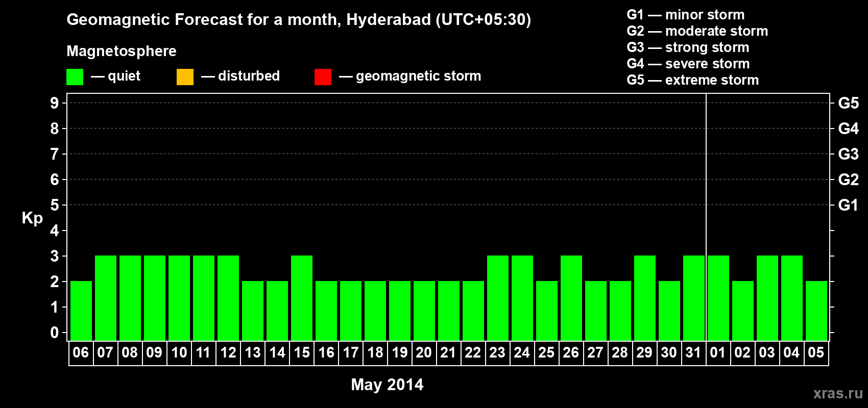Click the Kp axis label
The height and width of the screenshot is (408, 868).
pyautogui.click(x=32, y=218)
